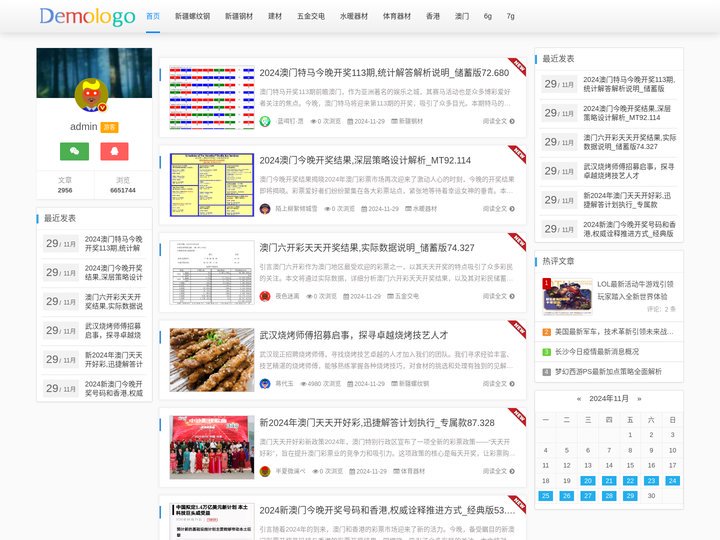The height and width of the screenshot is (540, 720).
Task: Click author avatar on 新2024年澳门天天开好彩 post
Action: [265, 471]
